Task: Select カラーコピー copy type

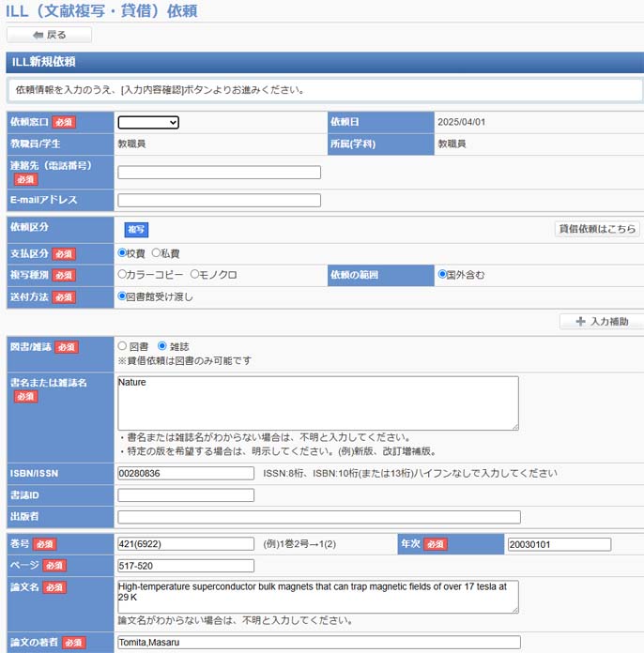Action: pos(123,275)
